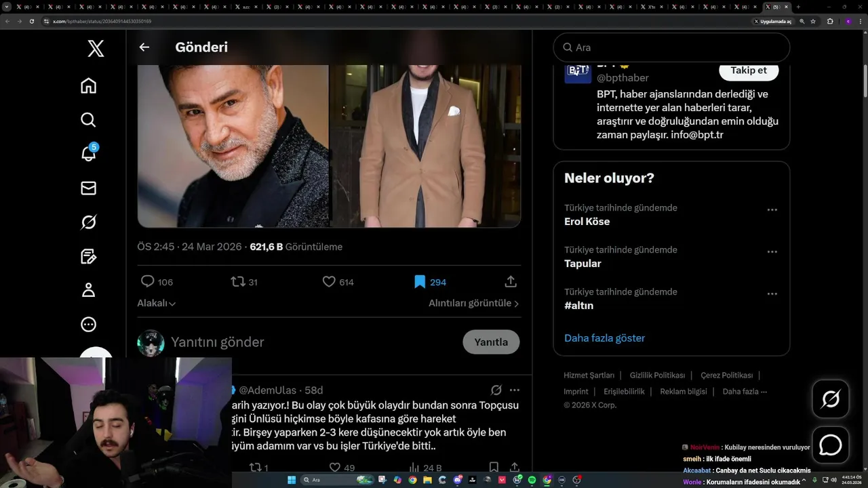Screen dimensions: 868x488
Task: Bookmark the AdemUlas reply
Action: click(494, 467)
